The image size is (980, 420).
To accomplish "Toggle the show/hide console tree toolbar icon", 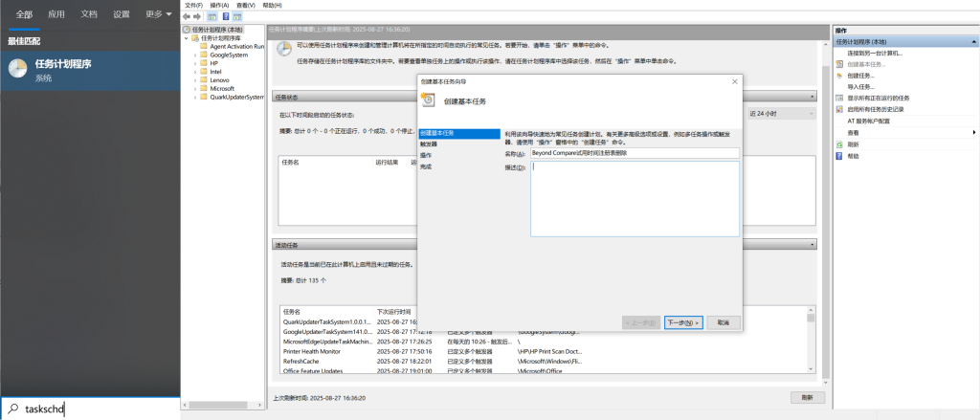I will pos(212,17).
